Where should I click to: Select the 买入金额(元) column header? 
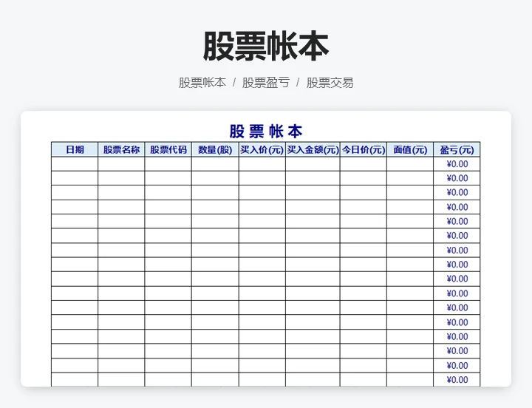313,149
